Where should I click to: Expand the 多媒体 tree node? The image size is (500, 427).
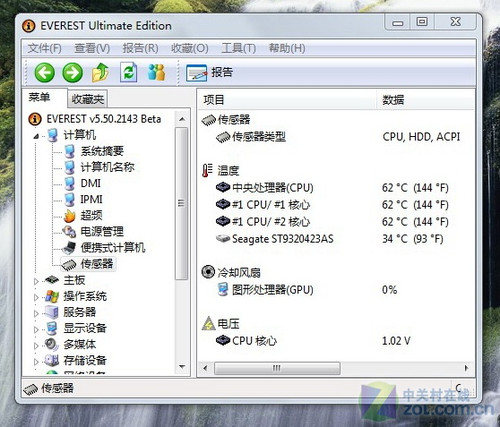(36, 345)
